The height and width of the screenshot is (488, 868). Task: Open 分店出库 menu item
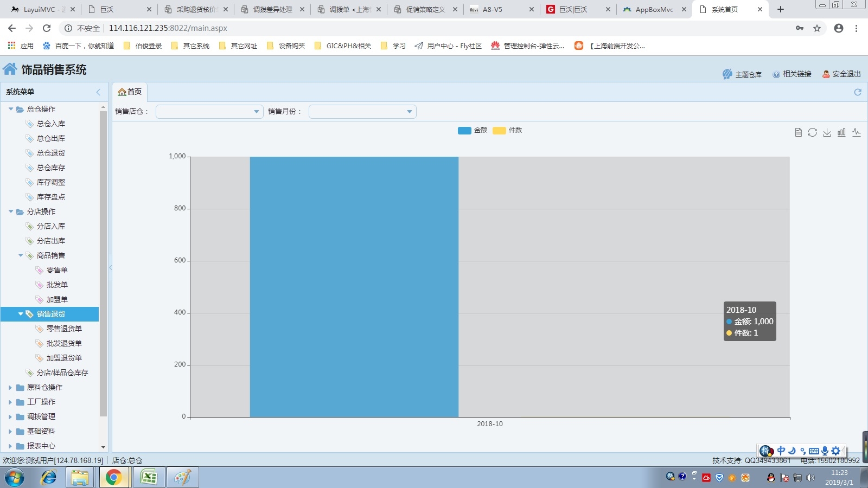pos(51,241)
